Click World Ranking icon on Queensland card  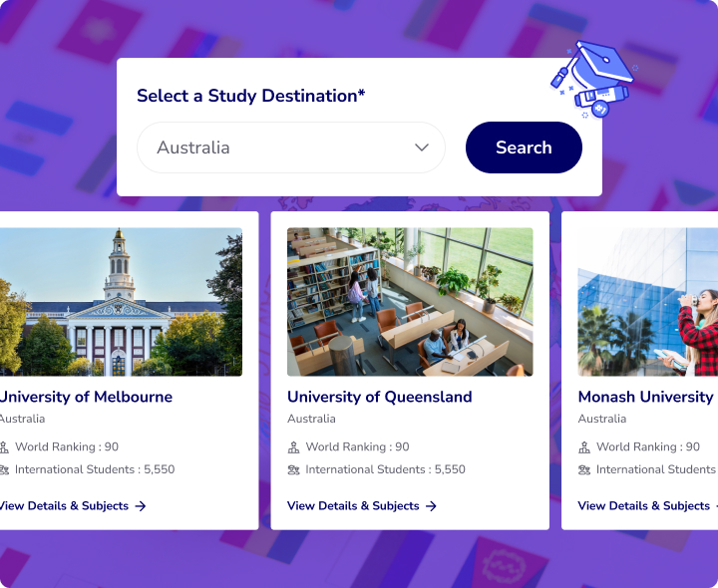pyautogui.click(x=293, y=447)
